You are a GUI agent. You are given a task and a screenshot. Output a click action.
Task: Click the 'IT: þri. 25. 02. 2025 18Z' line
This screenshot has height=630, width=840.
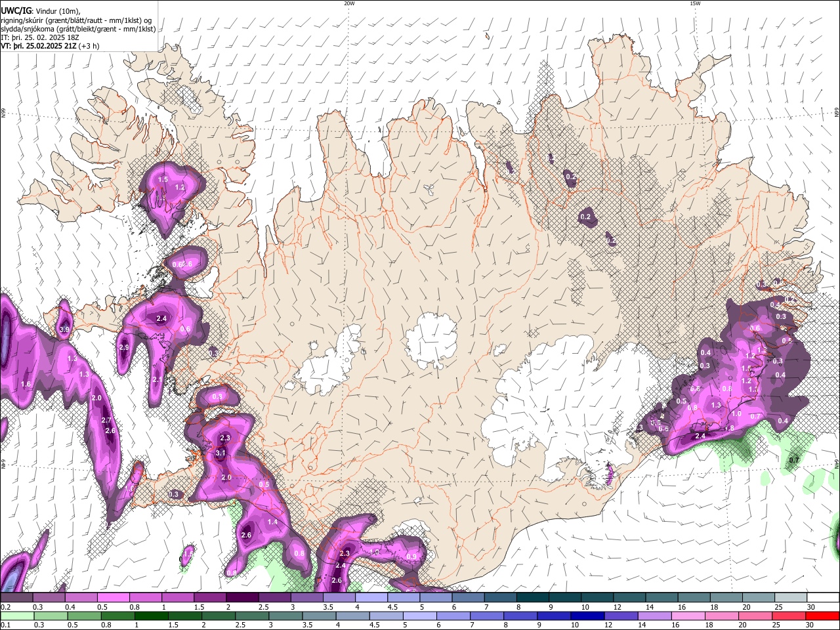click(x=40, y=37)
